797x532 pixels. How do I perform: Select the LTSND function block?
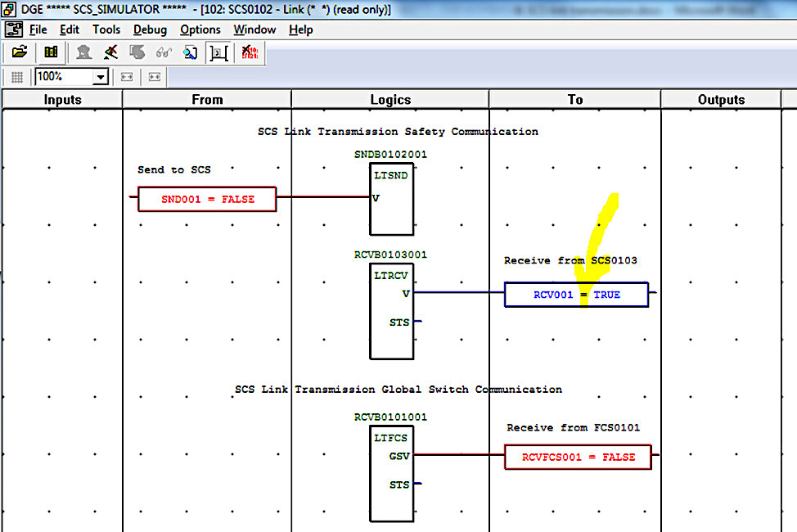tap(391, 200)
